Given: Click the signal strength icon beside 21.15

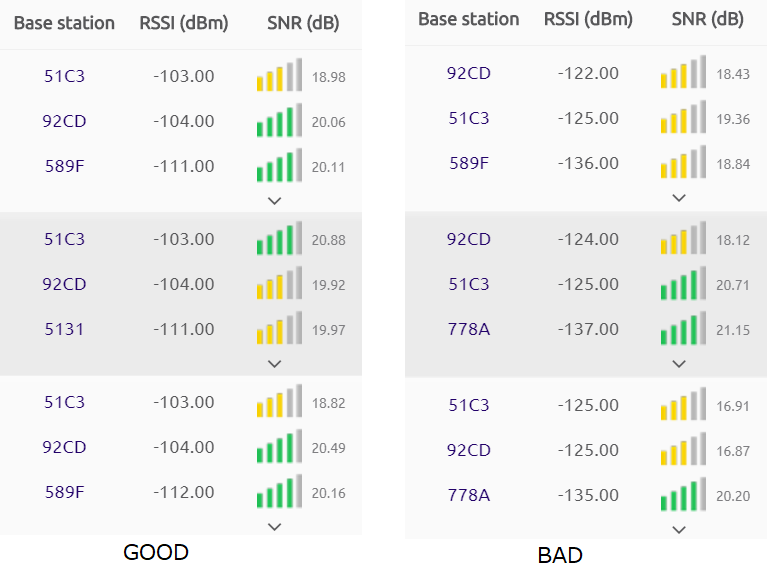Looking at the screenshot, I should pyautogui.click(x=683, y=330).
